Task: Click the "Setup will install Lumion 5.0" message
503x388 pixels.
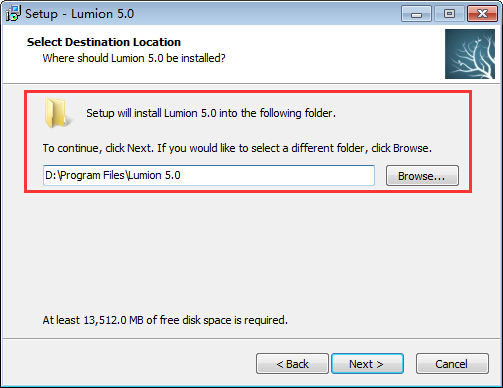Action: coord(211,113)
